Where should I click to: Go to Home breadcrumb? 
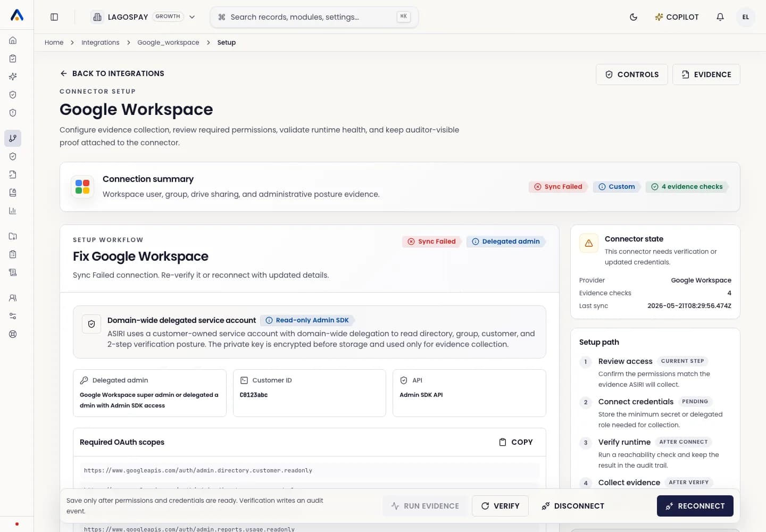tap(54, 43)
